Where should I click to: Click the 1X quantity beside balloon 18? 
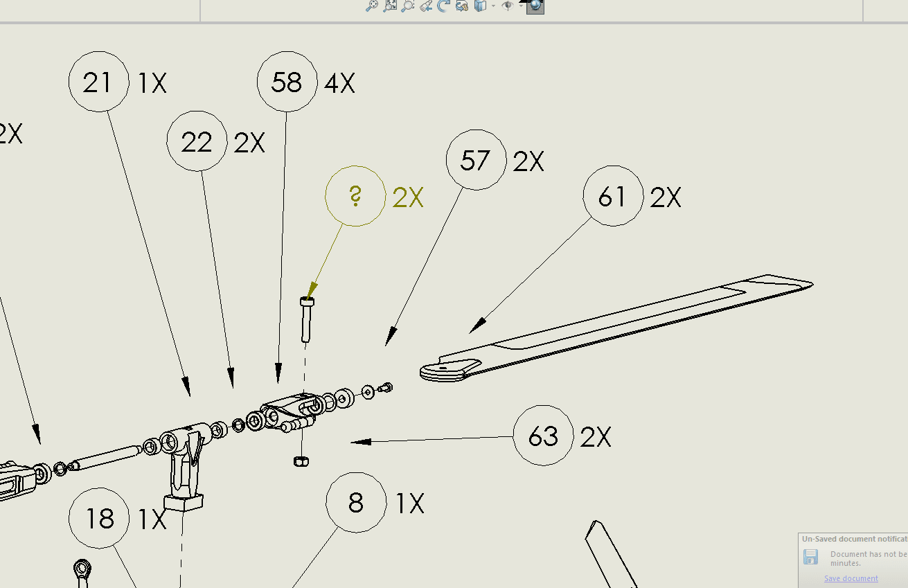pos(152,519)
